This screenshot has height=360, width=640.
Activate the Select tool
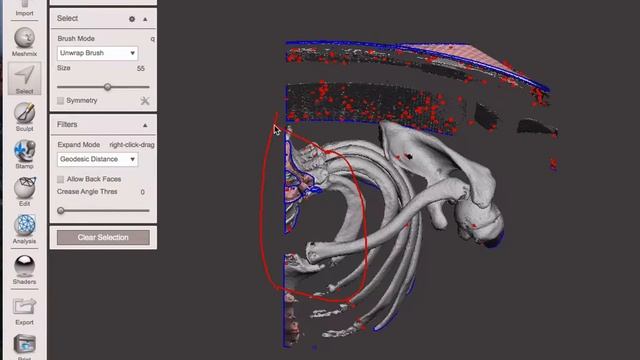point(24,79)
